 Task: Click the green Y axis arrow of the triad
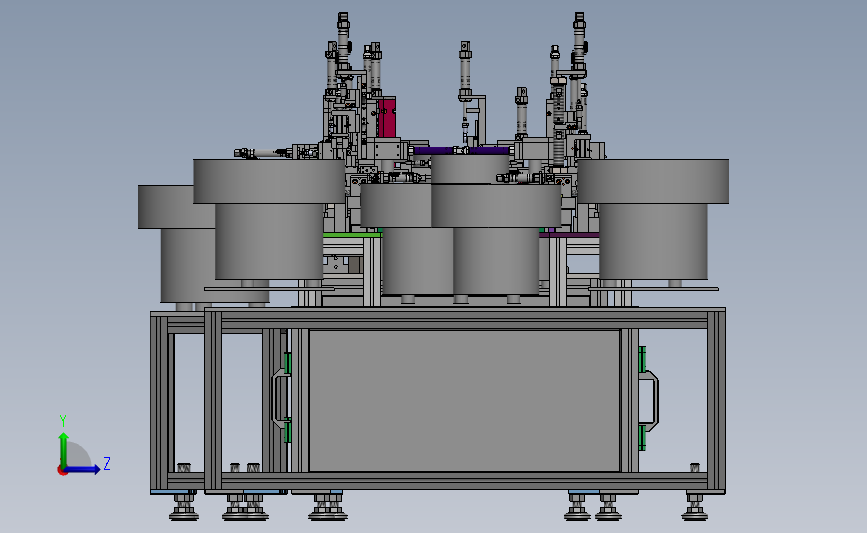point(64,449)
